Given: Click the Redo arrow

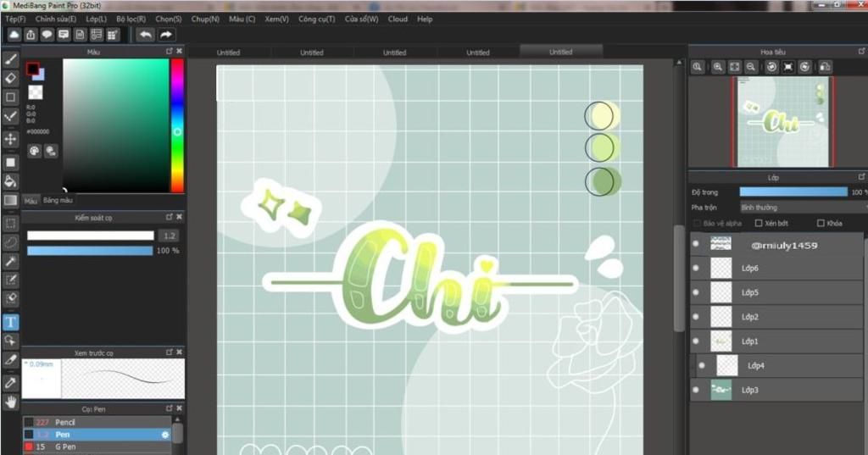Looking at the screenshot, I should point(166,35).
